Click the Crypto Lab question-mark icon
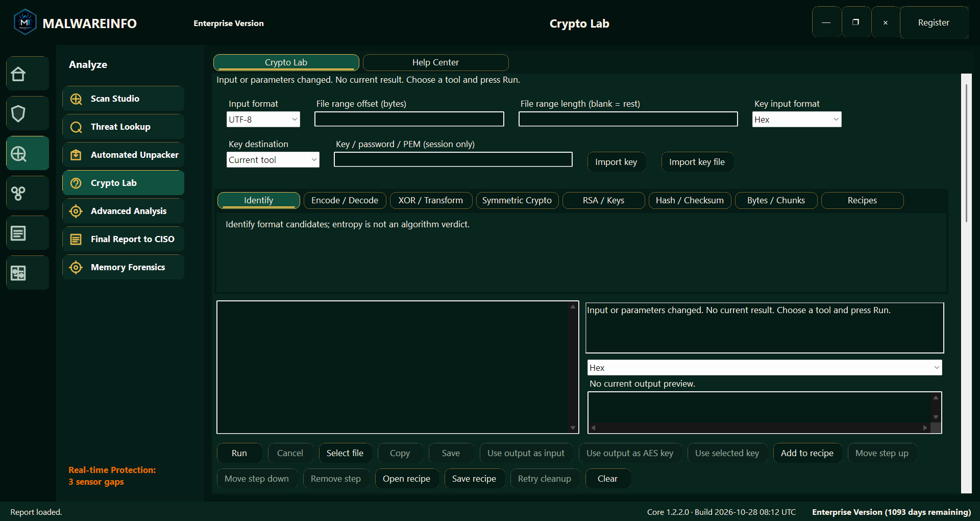This screenshot has height=521, width=980. click(76, 183)
